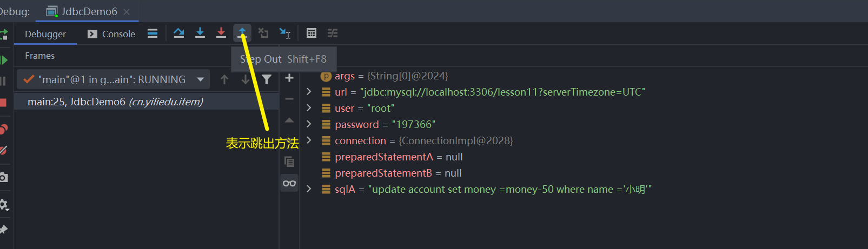This screenshot has height=249, width=868.
Task: Open the Evaluate Expression calculator icon
Action: tap(312, 33)
